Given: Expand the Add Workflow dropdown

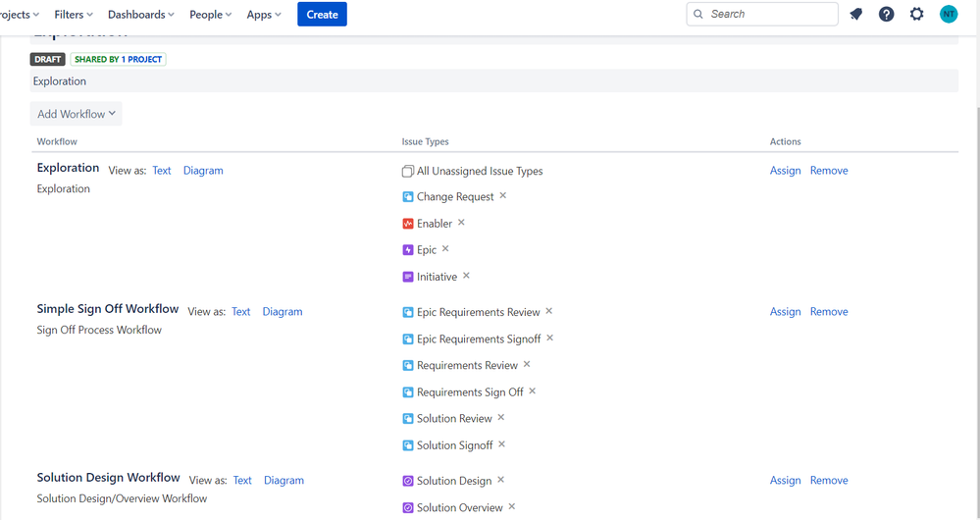Looking at the screenshot, I should coord(77,114).
